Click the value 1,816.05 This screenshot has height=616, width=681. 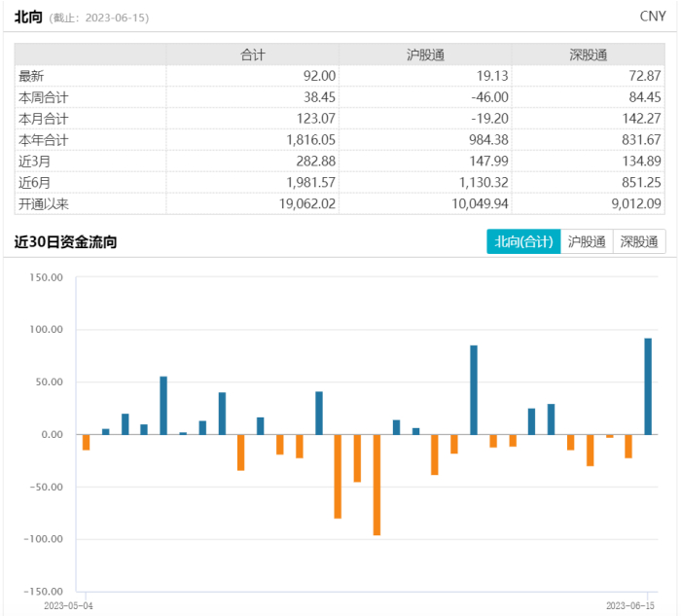[x=311, y=140]
